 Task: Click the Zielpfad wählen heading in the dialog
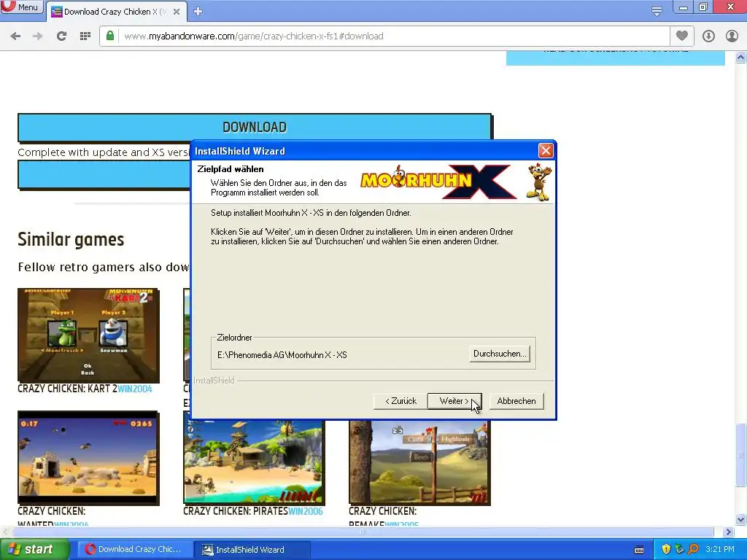pos(231,169)
